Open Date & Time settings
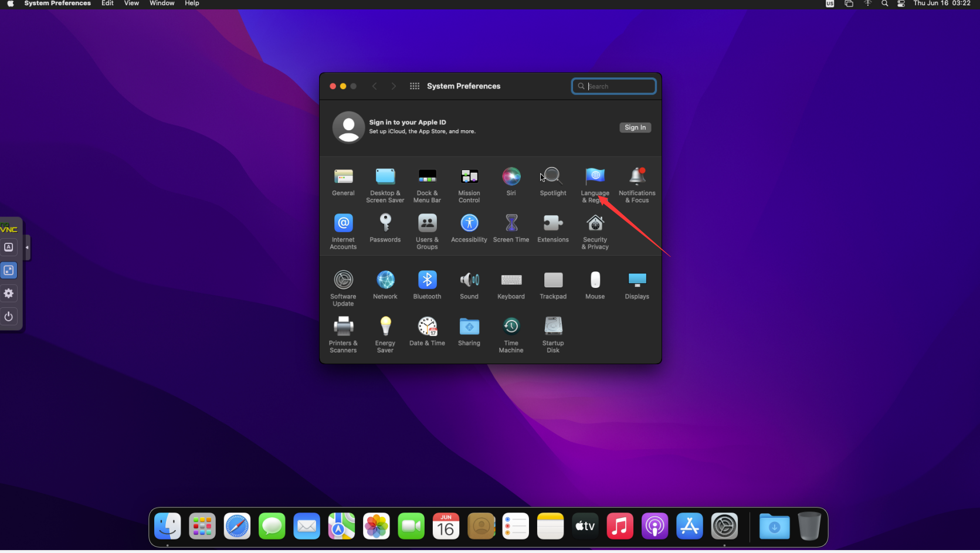The image size is (980, 553). click(x=427, y=332)
